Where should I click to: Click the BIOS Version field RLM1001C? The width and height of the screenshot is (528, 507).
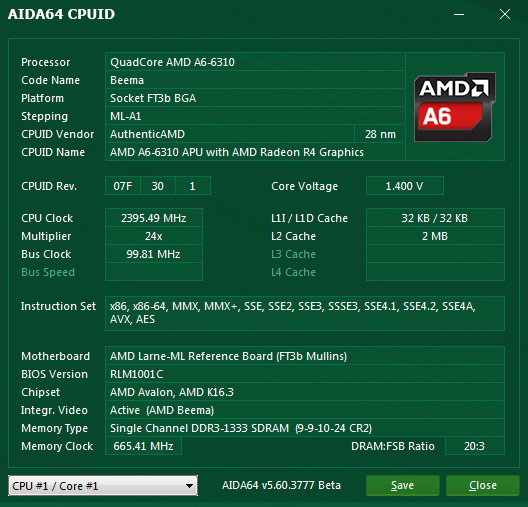pos(305,374)
